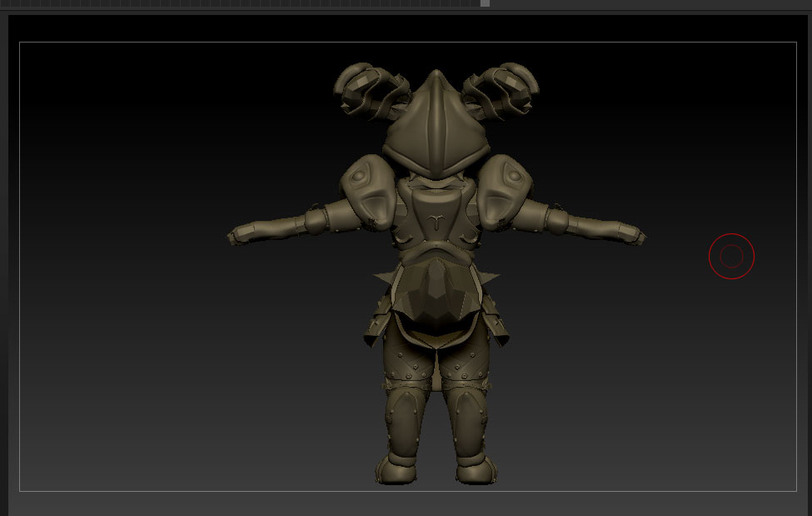Click the light gray undo history marker

click(x=485, y=3)
